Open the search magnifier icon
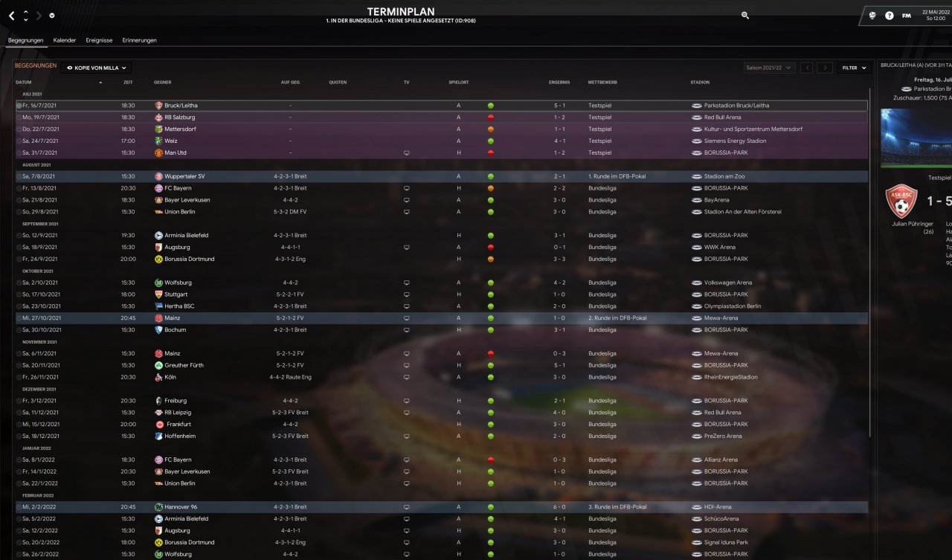The image size is (952, 560). 745,15
